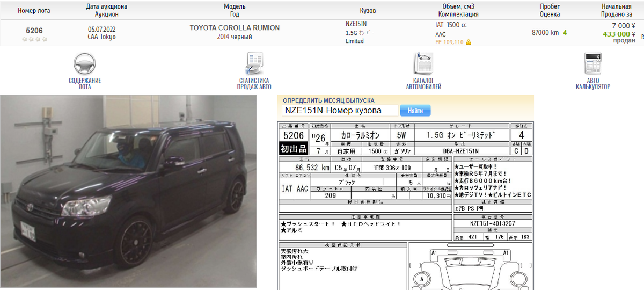Open the Статистика продаж авто icon
This screenshot has height=290, width=644.
[x=254, y=64]
